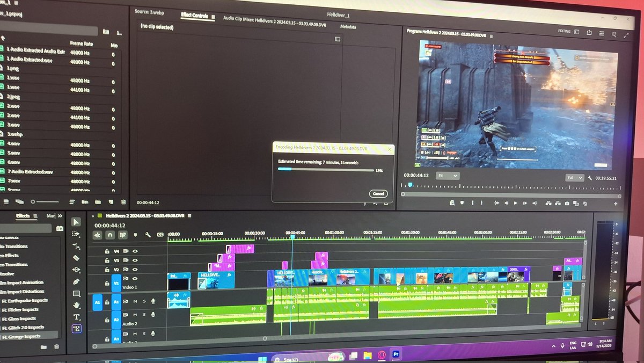Viewport: 644px width, 363px height.
Task: Toggle V4 track output eye
Action: 135,251
